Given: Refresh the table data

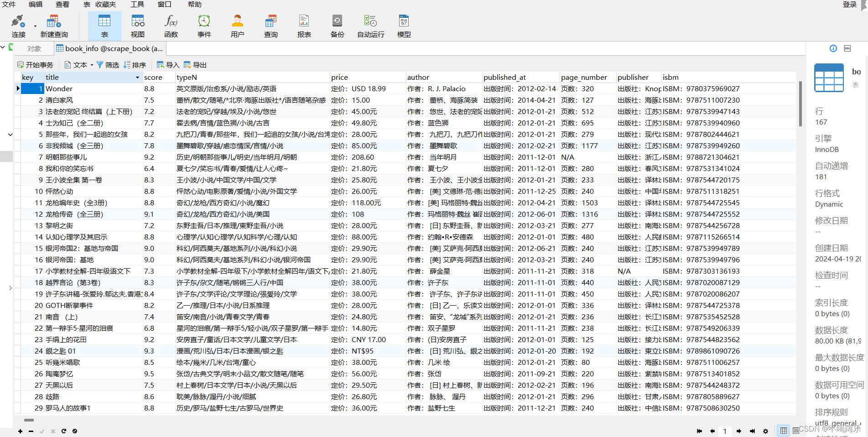Looking at the screenshot, I should (64, 431).
